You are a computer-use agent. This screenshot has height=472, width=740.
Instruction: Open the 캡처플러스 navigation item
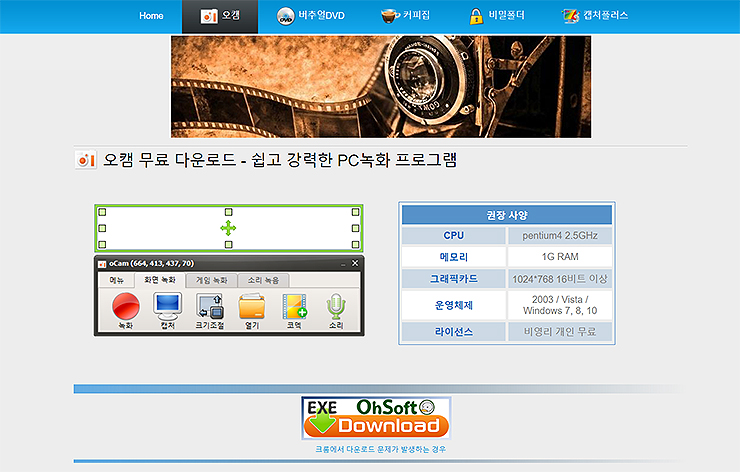[x=595, y=16]
